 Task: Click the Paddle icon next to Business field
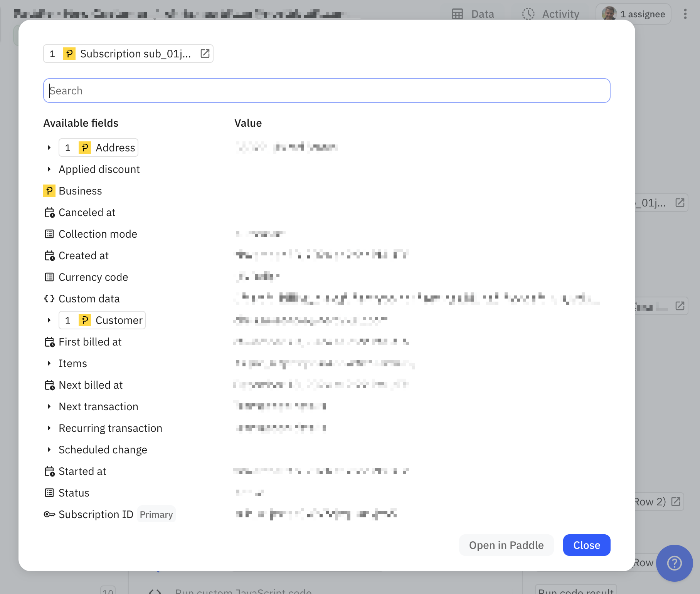coord(49,191)
